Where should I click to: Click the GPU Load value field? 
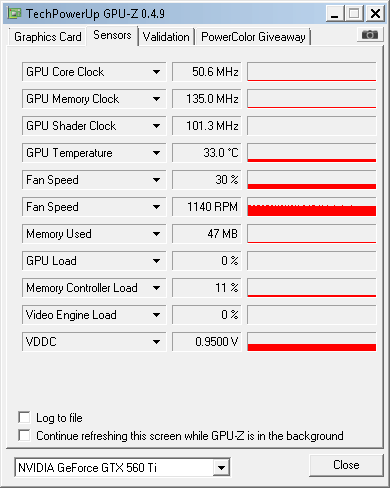click(x=207, y=261)
